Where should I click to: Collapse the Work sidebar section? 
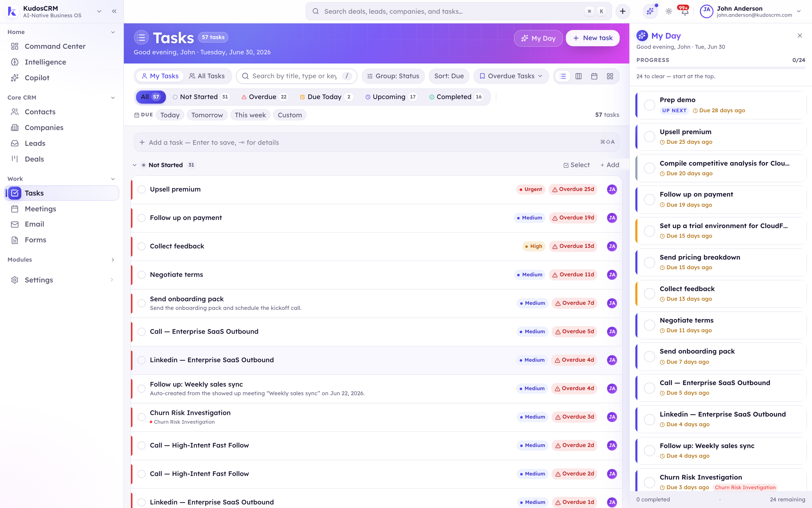point(113,179)
